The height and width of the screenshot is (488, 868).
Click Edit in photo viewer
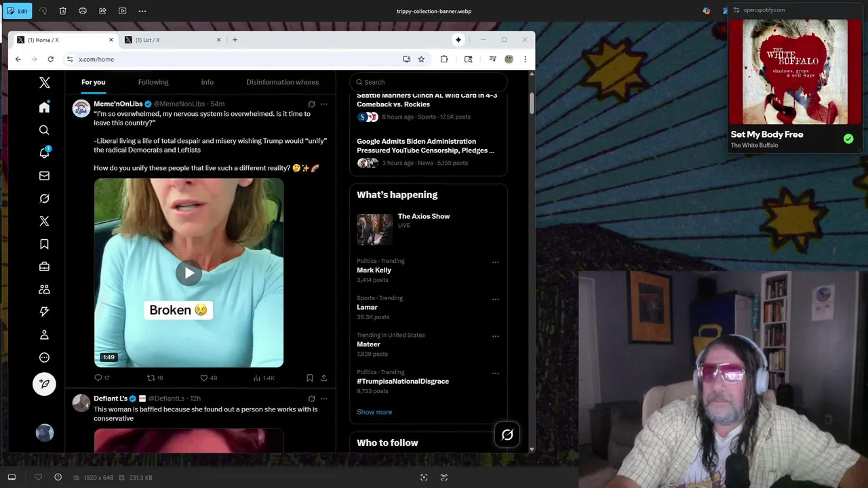[17, 11]
